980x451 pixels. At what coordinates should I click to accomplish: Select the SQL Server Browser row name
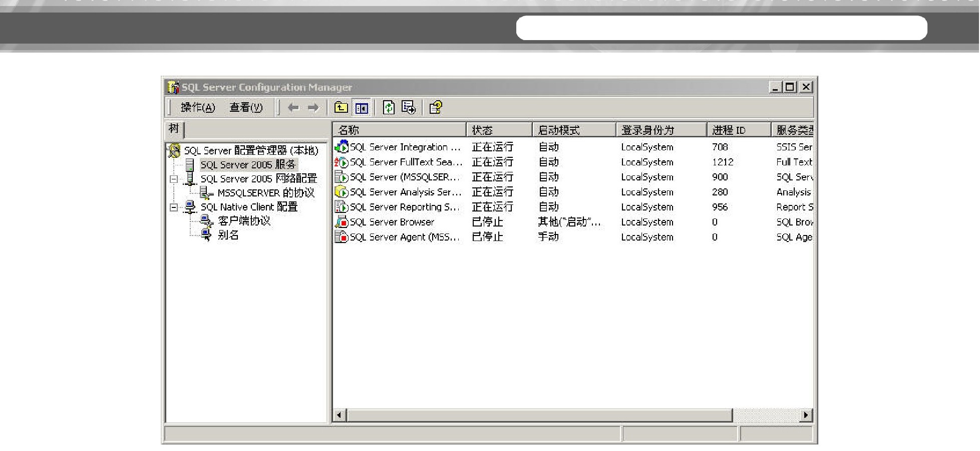[x=392, y=222]
